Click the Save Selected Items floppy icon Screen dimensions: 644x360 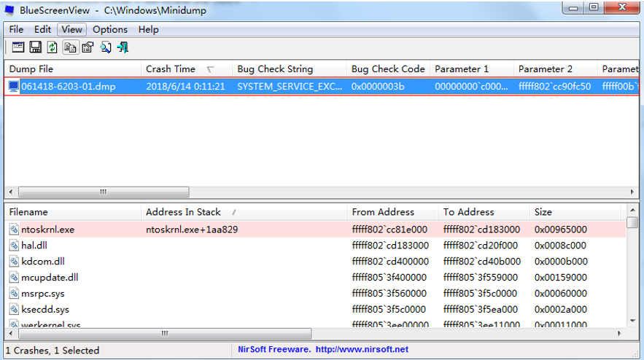[x=35, y=47]
